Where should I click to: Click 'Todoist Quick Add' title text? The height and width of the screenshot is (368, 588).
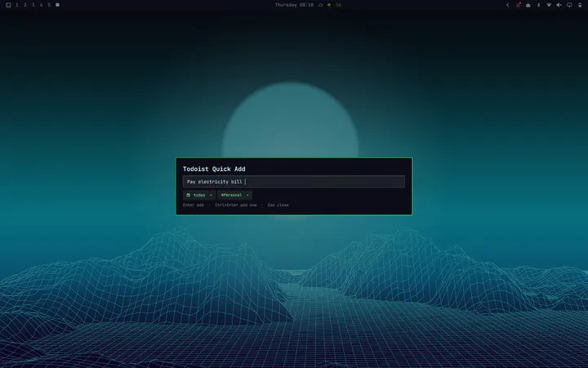[x=214, y=169]
